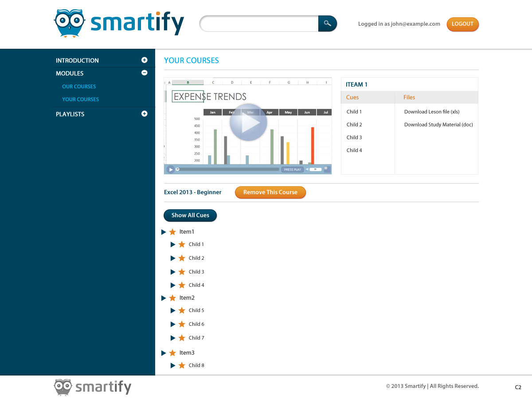Click the star icon beside Child 5
Image resolution: width=532 pixels, height=399 pixels.
tap(182, 310)
